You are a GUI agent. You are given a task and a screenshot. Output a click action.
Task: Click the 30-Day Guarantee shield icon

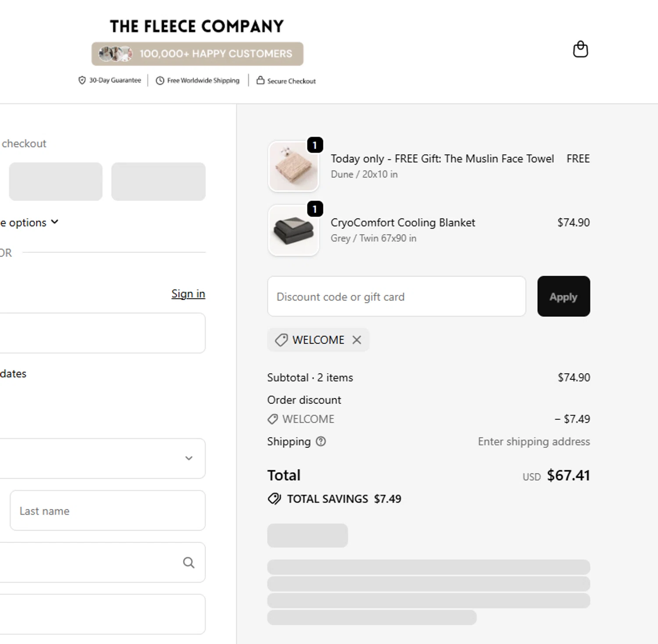82,80
